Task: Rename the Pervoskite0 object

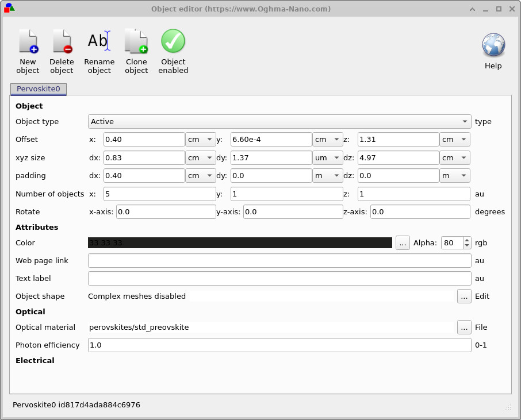Action: coord(99,51)
